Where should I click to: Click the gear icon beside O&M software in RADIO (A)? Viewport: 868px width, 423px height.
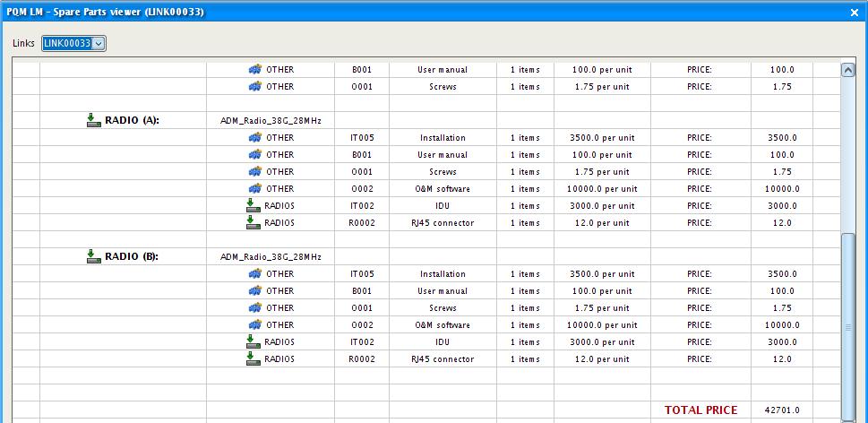[x=254, y=189]
